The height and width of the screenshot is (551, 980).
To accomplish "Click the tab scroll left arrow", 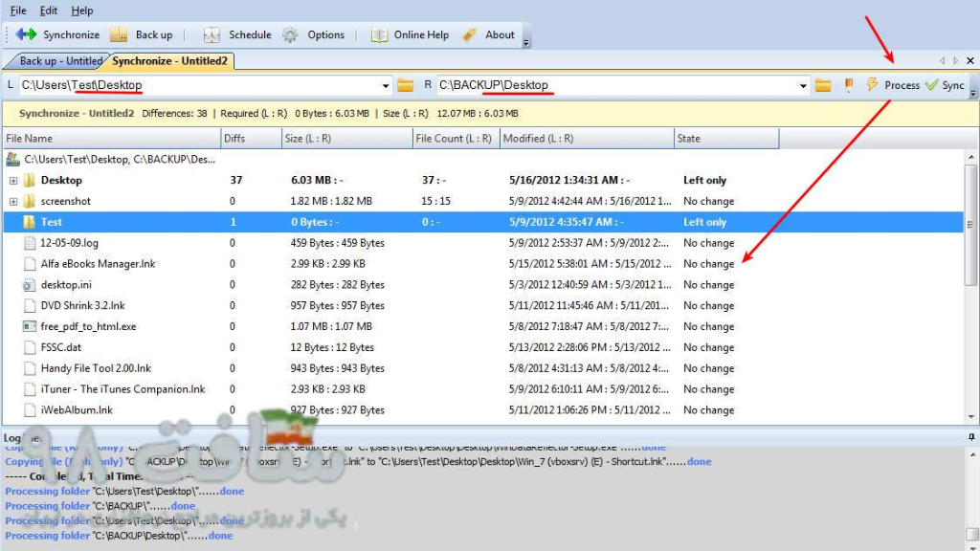I will pos(942,60).
